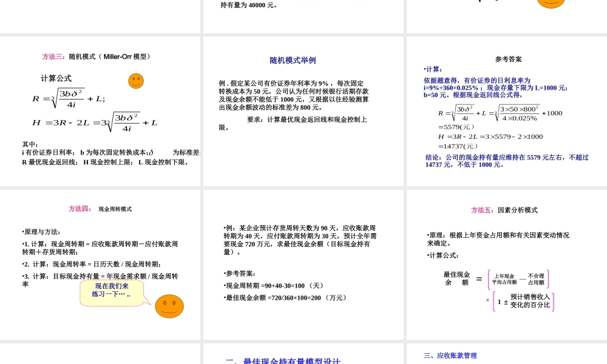Click the 要求：计算最优现金返回线 sentence

pyautogui.click(x=293, y=123)
